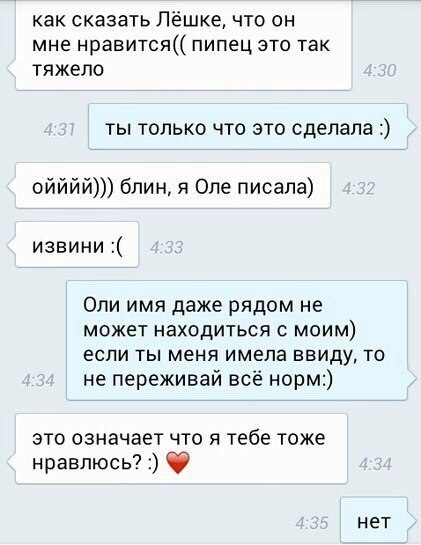Tap the 4:35 timestamp beside 'нет'
421x545 pixels.
coord(312,523)
